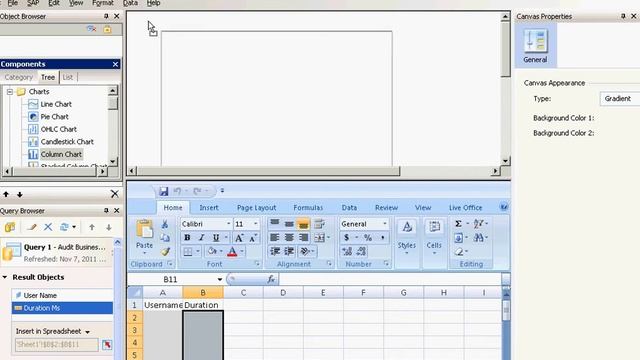The width and height of the screenshot is (640, 360).
Task: Click the cell range selector icon
Action: point(107,344)
